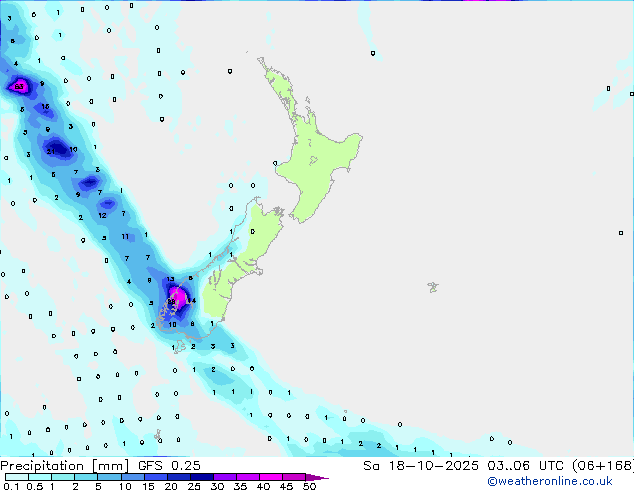Viewport: 634px width, 490px height.
Task: Click the '13' value near the South Island coast
Action: [170, 279]
